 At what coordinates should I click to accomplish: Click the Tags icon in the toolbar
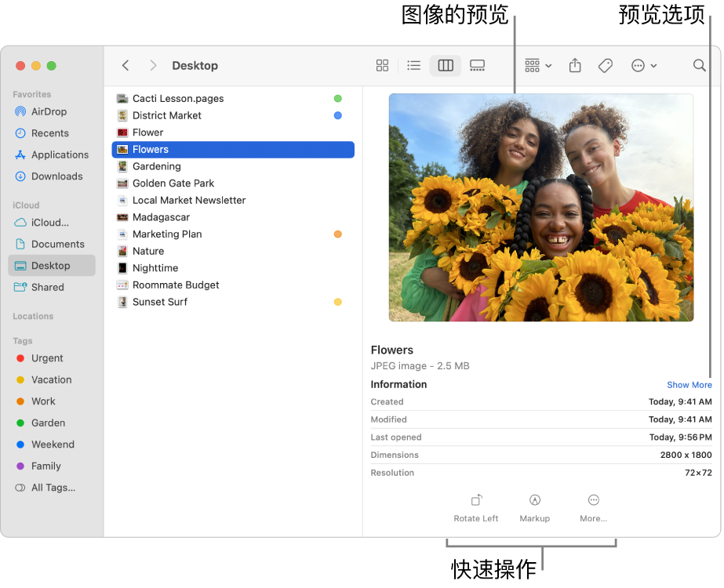pos(605,66)
